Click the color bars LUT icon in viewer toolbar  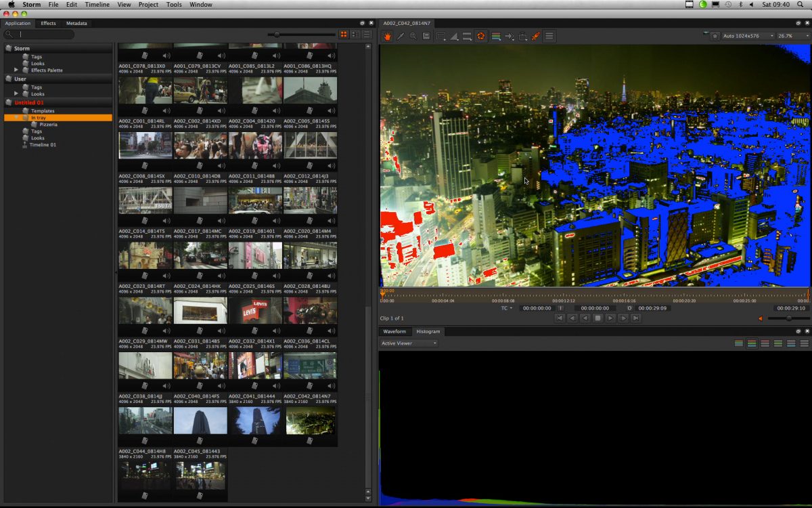(x=496, y=36)
